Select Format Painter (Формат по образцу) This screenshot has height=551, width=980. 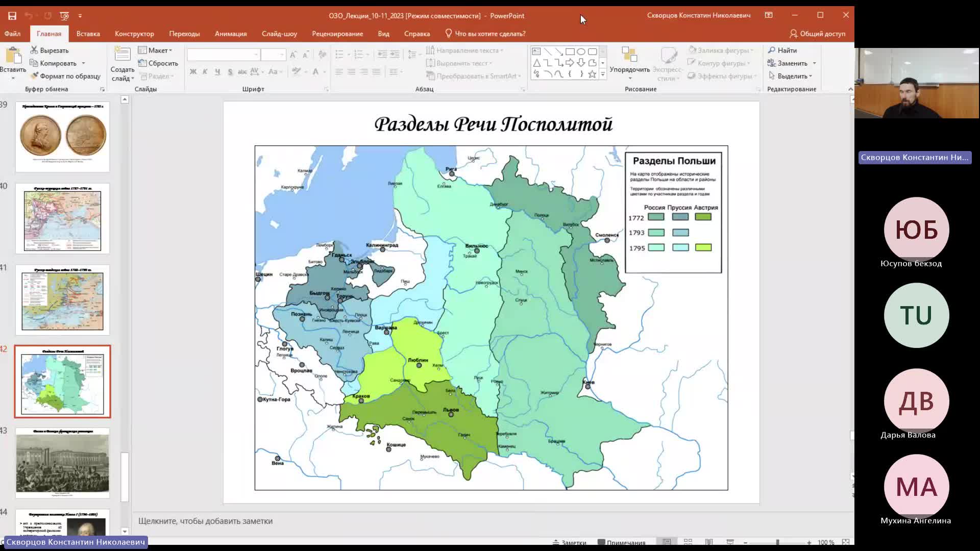coord(65,76)
